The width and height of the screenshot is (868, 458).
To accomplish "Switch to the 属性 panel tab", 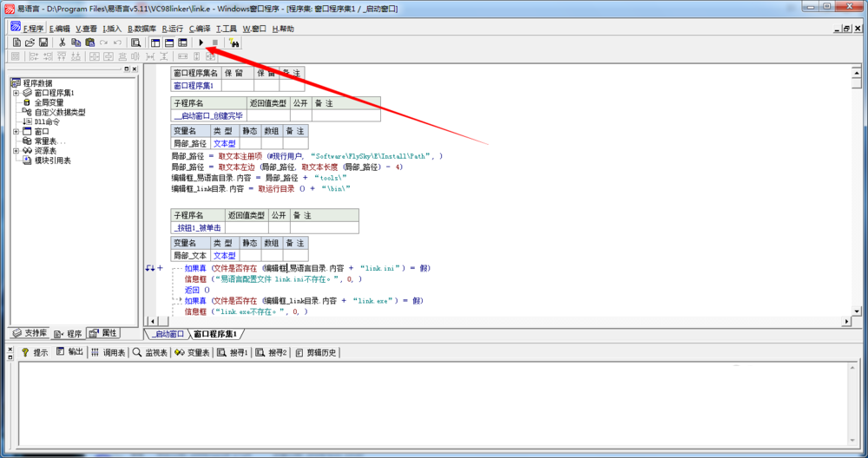I will [103, 333].
